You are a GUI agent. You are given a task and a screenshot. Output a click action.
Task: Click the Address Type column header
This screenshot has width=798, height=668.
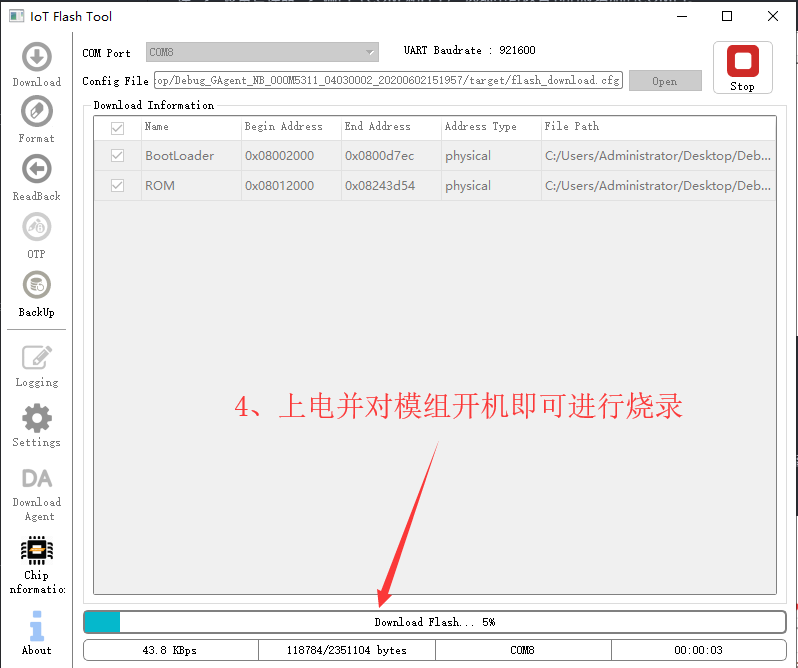(x=480, y=127)
